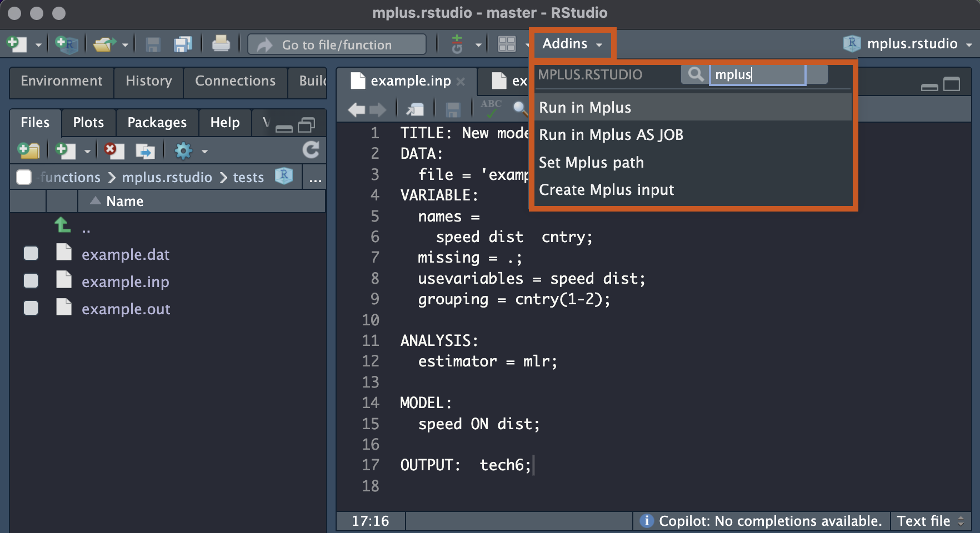Select the example.out file checkbox
This screenshot has height=533, width=980.
click(x=31, y=308)
